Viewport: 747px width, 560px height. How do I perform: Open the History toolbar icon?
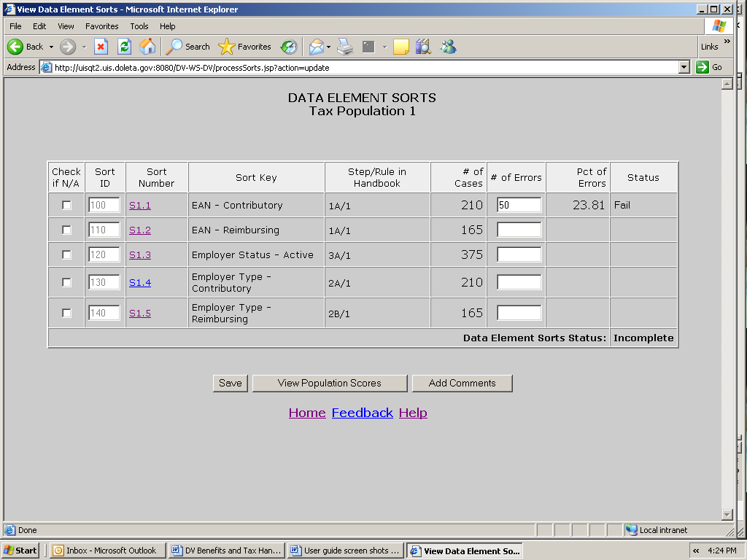click(289, 47)
